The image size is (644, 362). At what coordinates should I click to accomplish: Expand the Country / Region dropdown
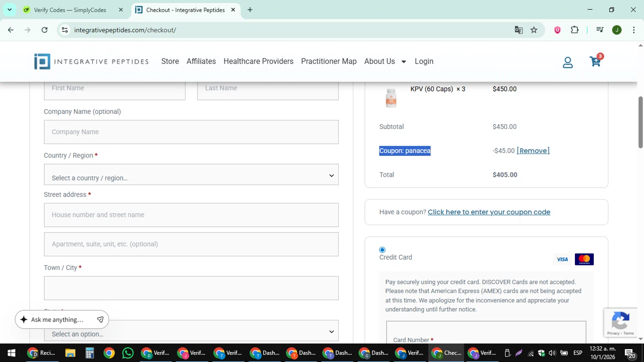(x=191, y=175)
